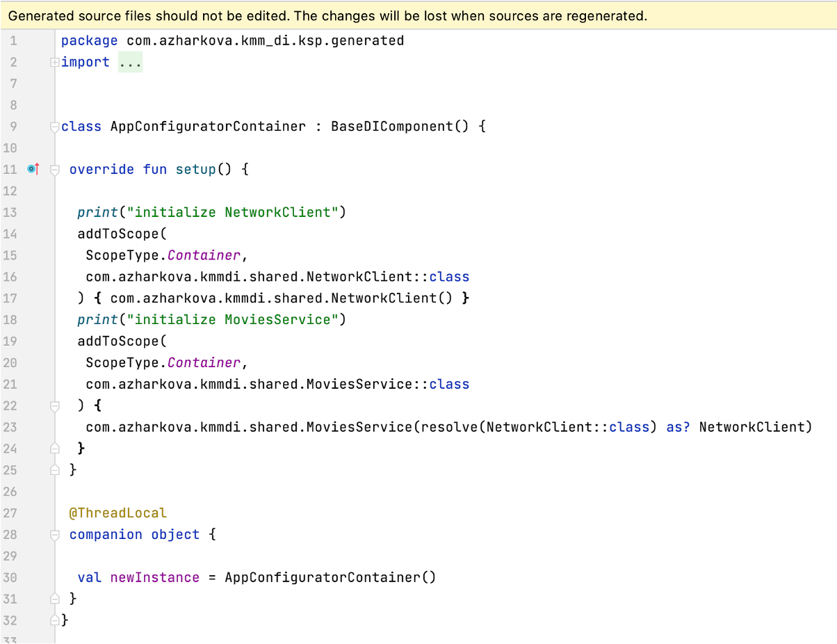The image size is (837, 644).
Task: Click the generated sources warning banner
Action: point(327,15)
